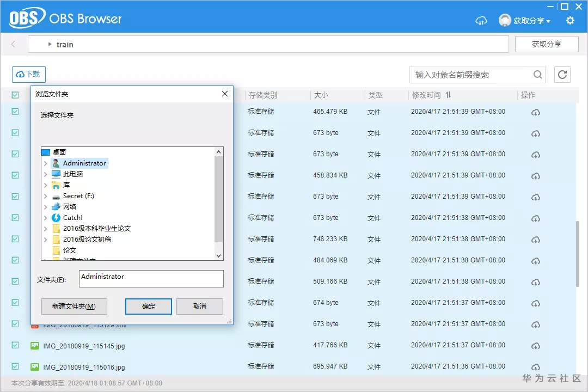Select the Administrator user icon in tree

56,163
